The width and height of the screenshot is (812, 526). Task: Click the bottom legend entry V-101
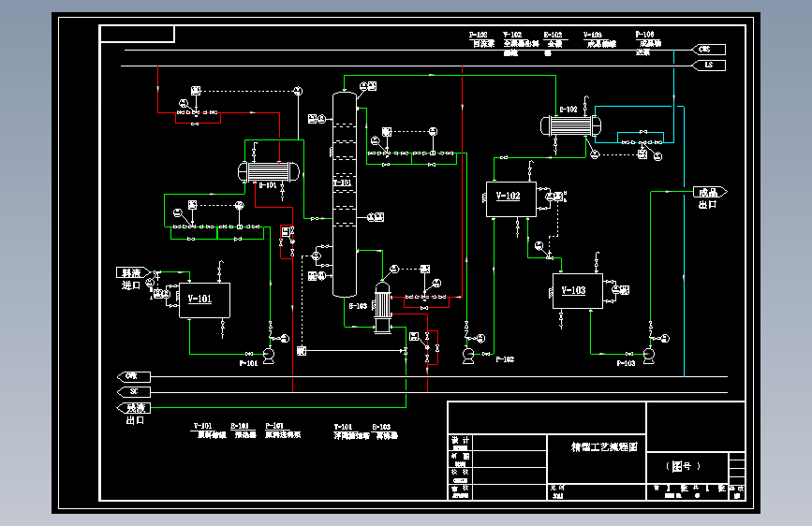210,431
